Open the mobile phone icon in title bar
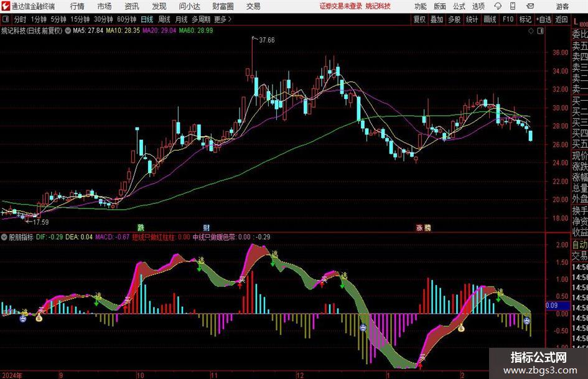 [513, 6]
